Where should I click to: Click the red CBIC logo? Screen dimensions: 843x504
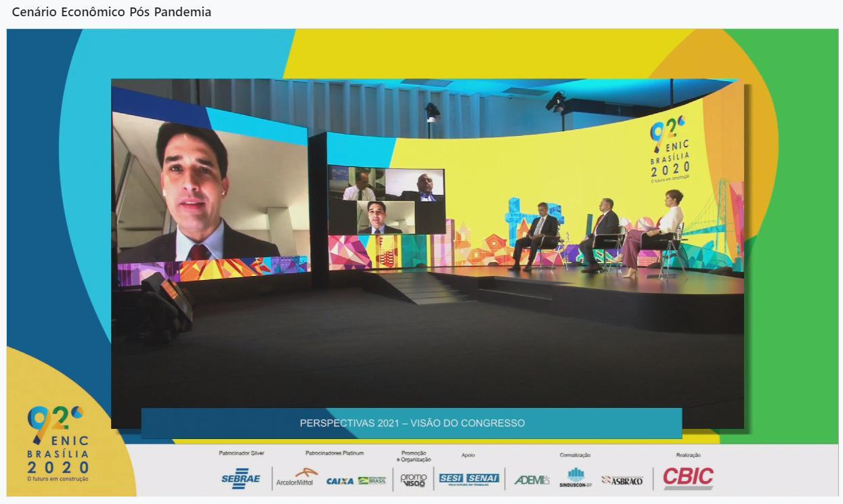coord(687,478)
